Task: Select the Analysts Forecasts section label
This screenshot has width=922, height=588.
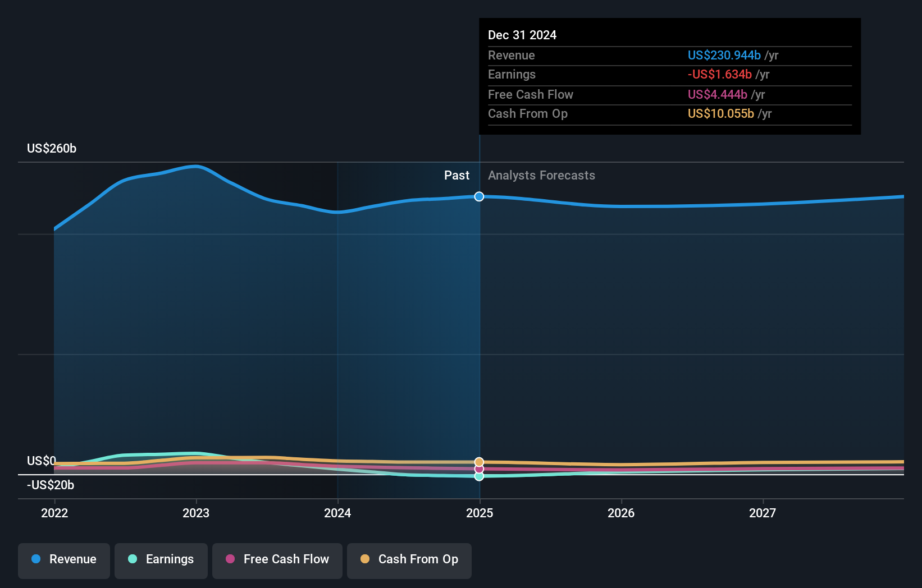Action: 541,175
